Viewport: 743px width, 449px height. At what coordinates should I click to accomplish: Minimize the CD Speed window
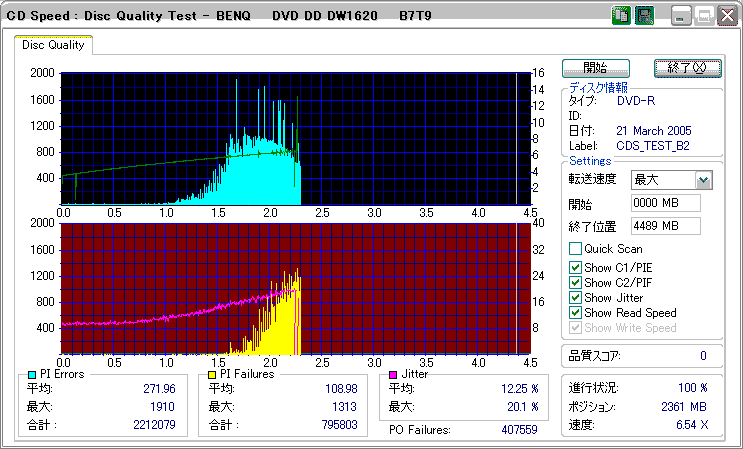[681, 16]
